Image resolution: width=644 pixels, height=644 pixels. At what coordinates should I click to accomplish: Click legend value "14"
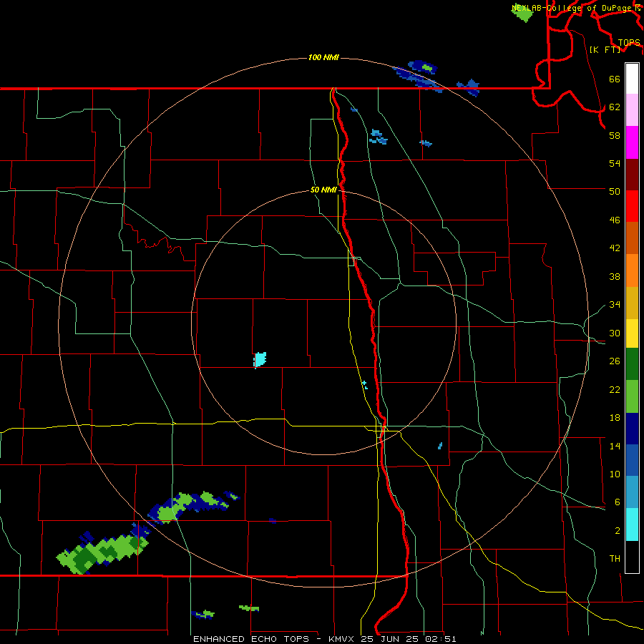pyautogui.click(x=615, y=446)
